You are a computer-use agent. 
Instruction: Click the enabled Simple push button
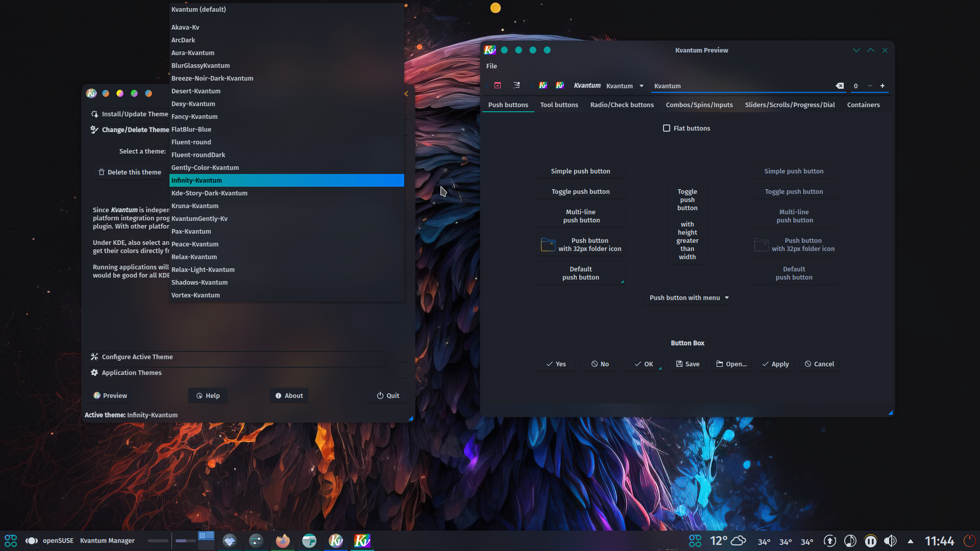tap(580, 171)
